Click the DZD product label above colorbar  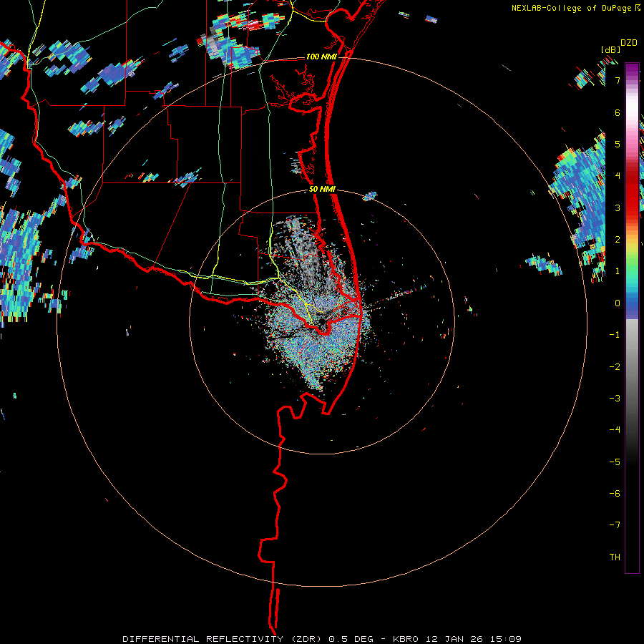(x=629, y=43)
